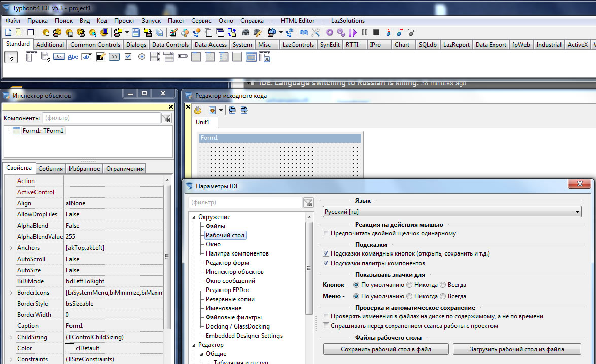Image resolution: width=596 pixels, height=364 pixels.
Task: Expand the ChildSizing property row
Action: 11,338
